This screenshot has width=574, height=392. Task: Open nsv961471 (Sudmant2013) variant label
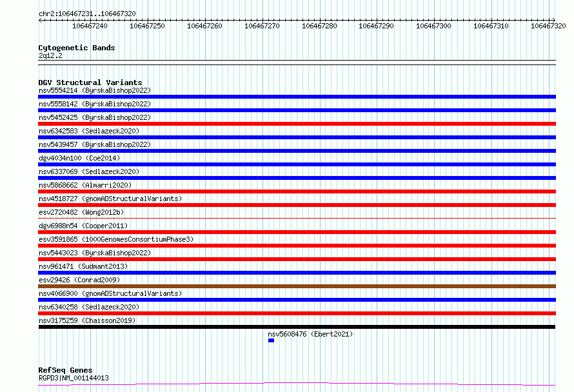pyautogui.click(x=83, y=266)
